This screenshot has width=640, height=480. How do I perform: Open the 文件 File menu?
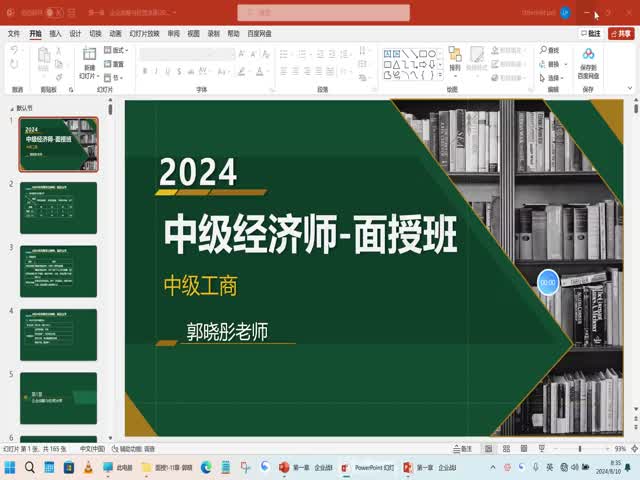13,33
